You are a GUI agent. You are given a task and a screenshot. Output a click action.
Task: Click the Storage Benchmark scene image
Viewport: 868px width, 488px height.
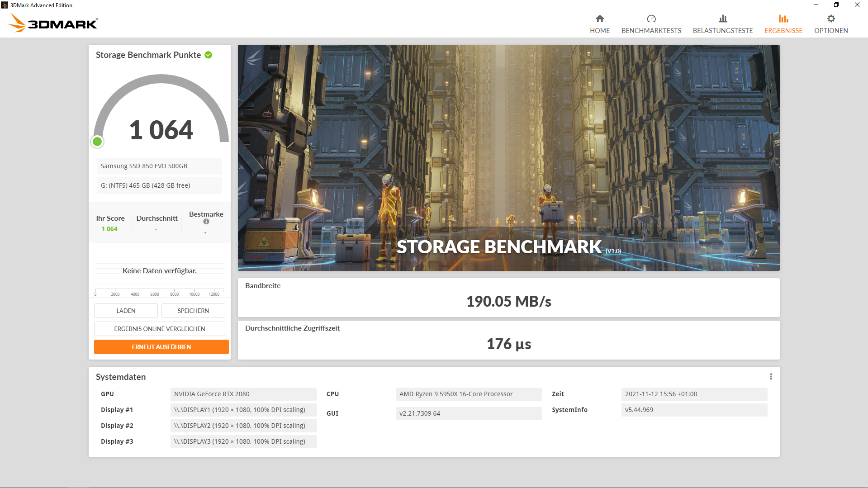[509, 158]
